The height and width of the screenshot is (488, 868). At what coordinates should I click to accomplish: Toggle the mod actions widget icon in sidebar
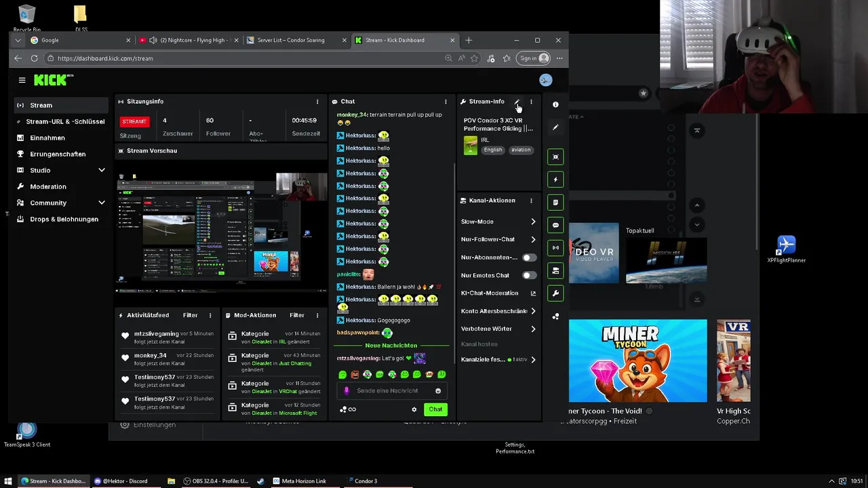coord(555,202)
